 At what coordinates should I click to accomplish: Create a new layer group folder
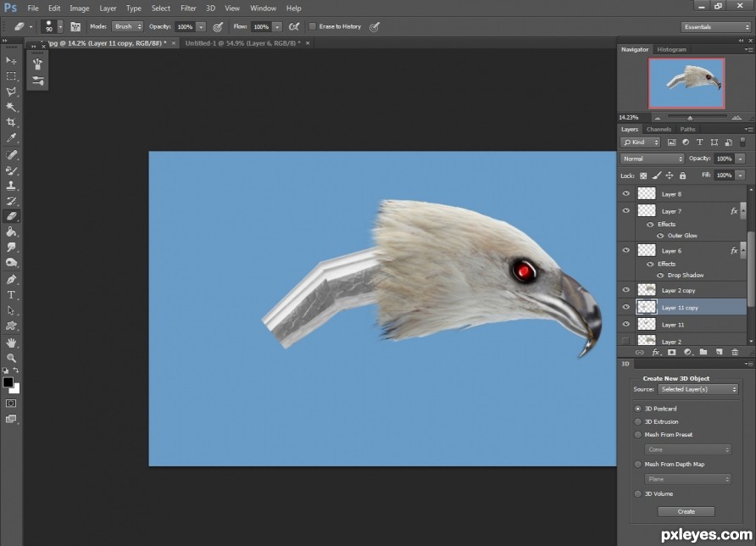(x=703, y=352)
